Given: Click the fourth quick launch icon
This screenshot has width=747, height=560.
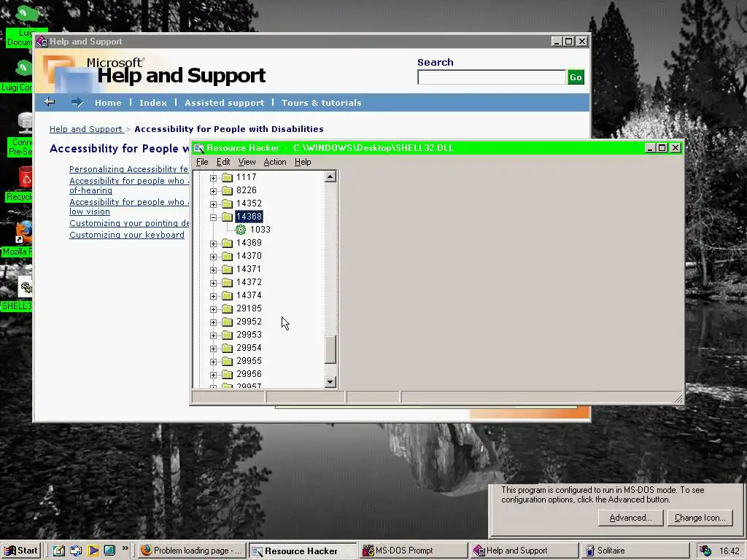Looking at the screenshot, I should [x=109, y=551].
